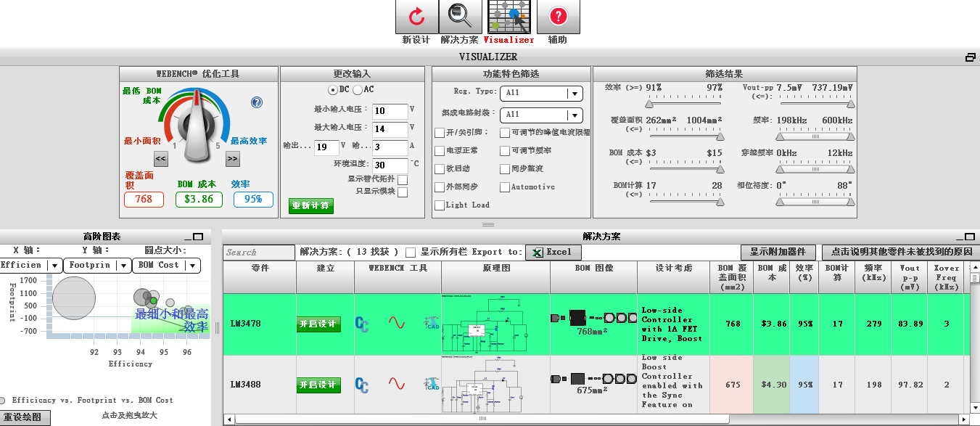Click the large gray bubble in chart

[74, 298]
